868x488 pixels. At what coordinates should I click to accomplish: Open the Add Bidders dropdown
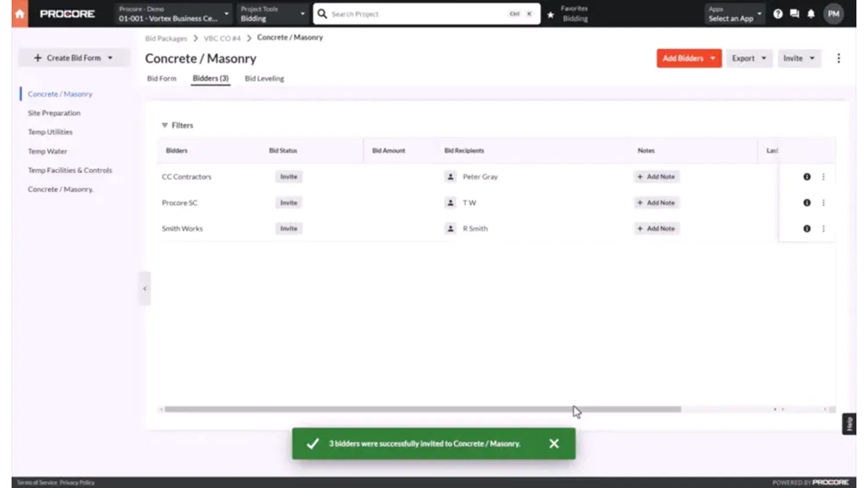tap(689, 58)
